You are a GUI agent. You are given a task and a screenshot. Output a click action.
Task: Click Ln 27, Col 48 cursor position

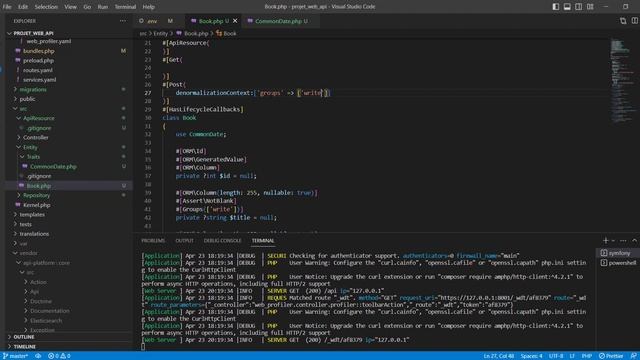point(499,356)
